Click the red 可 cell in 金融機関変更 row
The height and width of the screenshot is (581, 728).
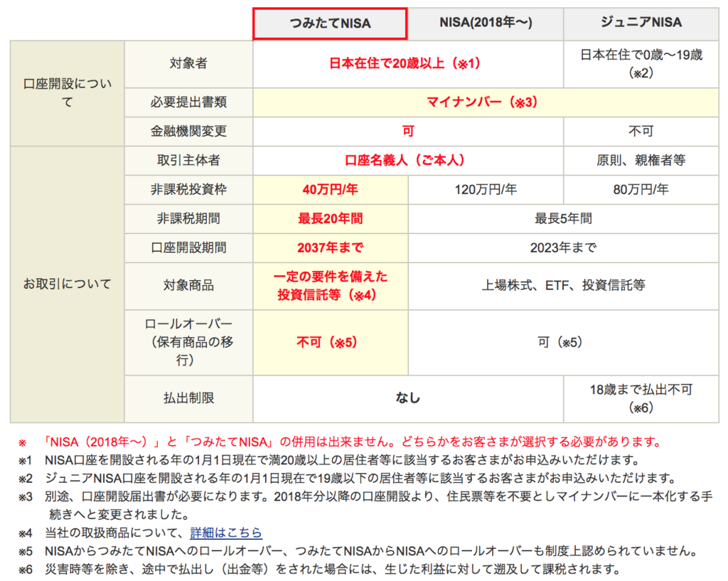click(408, 132)
